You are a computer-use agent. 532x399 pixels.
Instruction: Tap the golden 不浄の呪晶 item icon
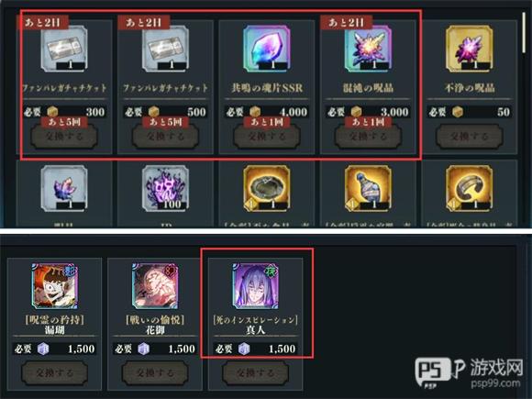(470, 49)
